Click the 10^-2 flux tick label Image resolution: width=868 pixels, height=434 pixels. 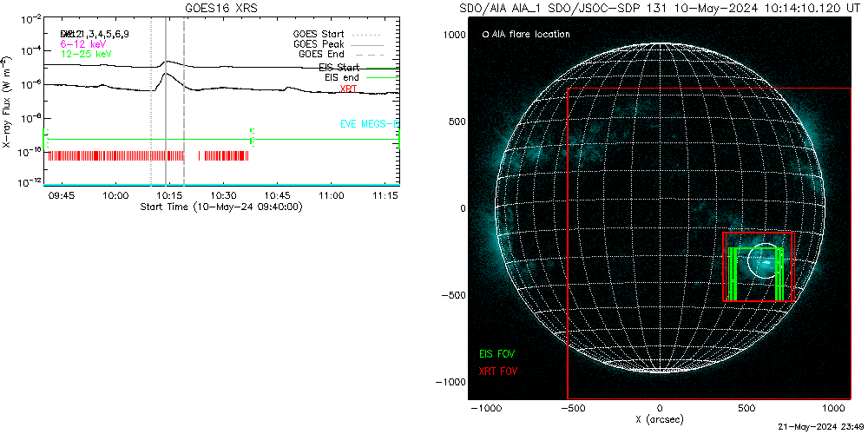point(31,21)
